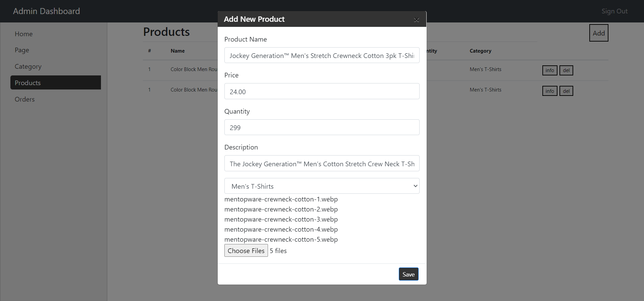Image resolution: width=644 pixels, height=301 pixels.
Task: Expand the Men's T-Shirts category dropdown
Action: click(x=322, y=186)
